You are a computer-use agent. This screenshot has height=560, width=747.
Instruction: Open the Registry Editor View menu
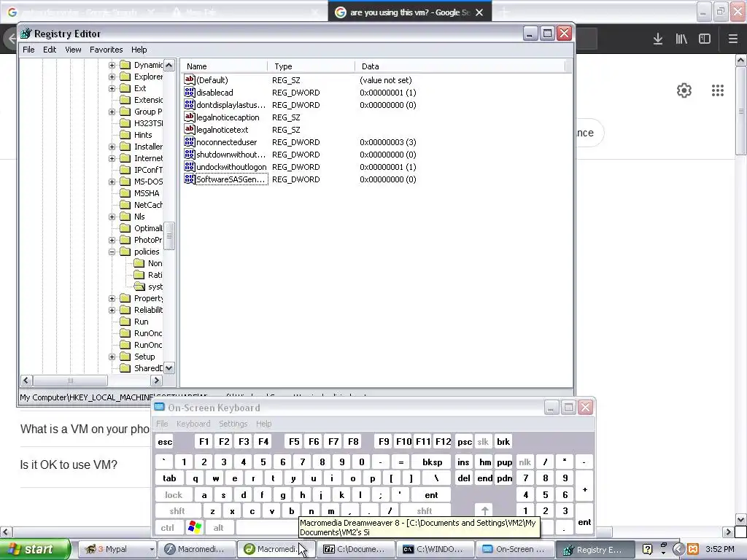(x=73, y=50)
